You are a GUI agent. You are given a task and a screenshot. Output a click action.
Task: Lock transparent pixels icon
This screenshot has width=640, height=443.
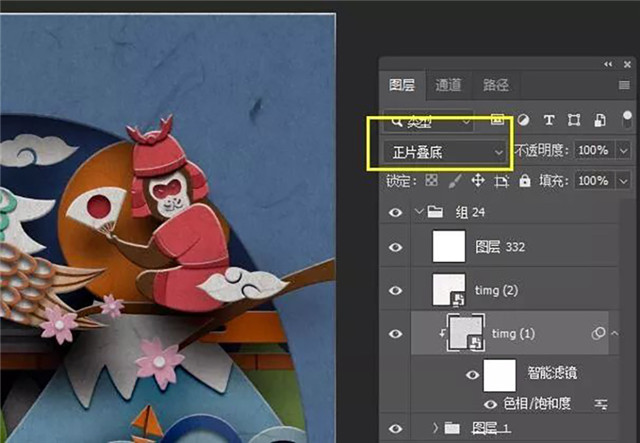click(431, 181)
